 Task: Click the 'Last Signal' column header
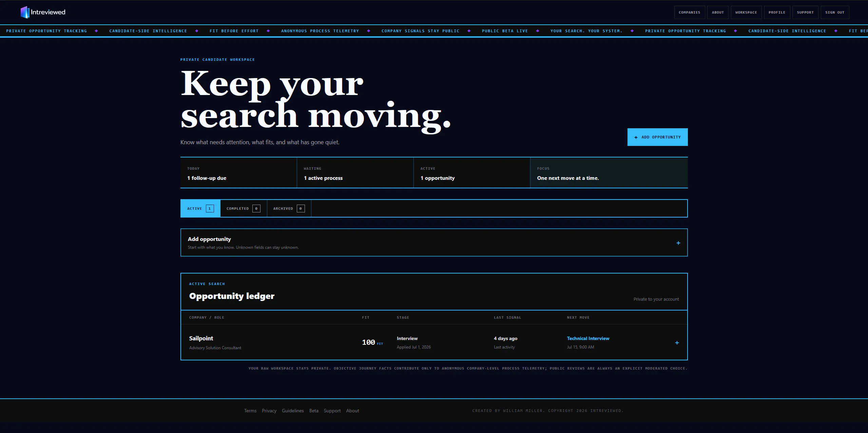pos(507,318)
